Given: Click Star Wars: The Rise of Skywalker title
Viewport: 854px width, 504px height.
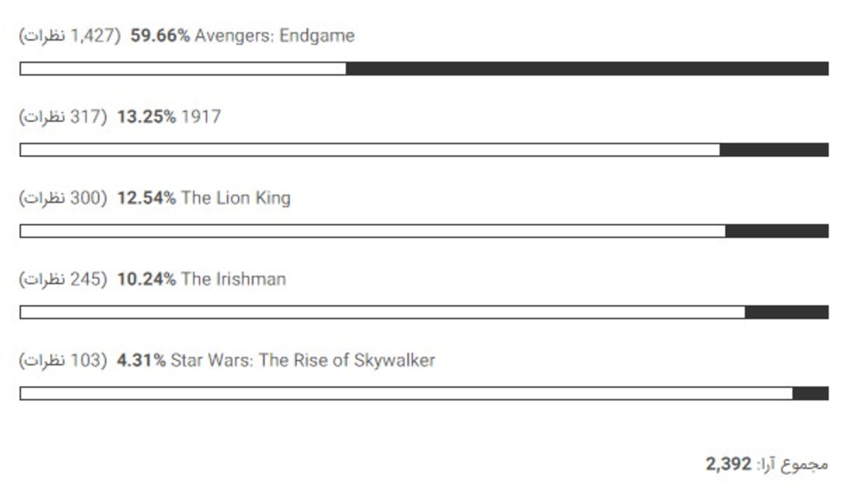Looking at the screenshot, I should (303, 360).
